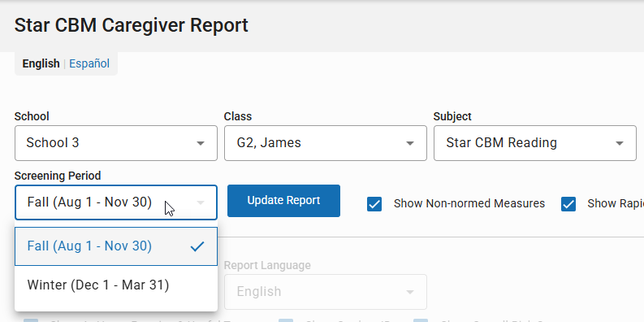The height and width of the screenshot is (322, 644).
Task: Select the English language tab
Action: (41, 63)
